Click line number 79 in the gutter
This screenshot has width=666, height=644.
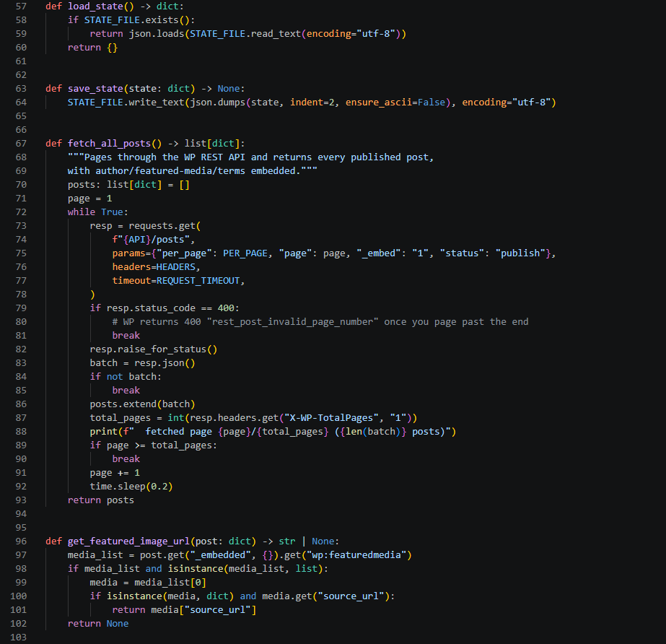(21, 308)
